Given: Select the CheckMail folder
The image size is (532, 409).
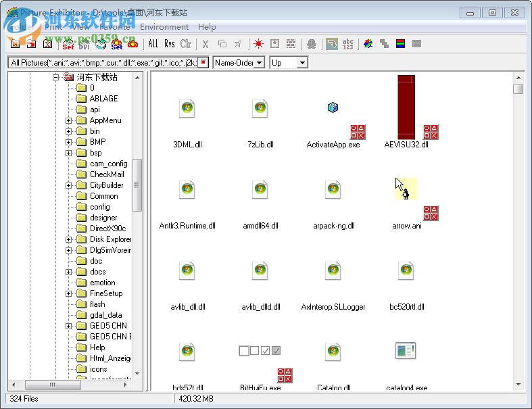Looking at the screenshot, I should coord(107,174).
